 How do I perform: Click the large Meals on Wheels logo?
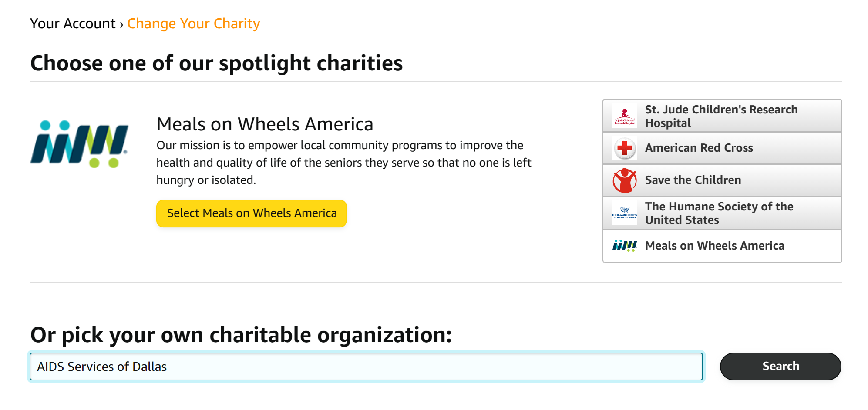80,144
